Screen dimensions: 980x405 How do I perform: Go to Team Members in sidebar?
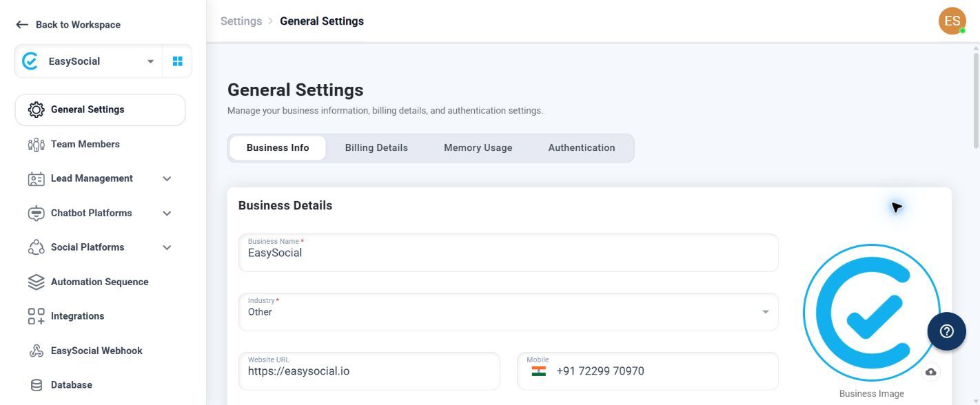pos(100,144)
